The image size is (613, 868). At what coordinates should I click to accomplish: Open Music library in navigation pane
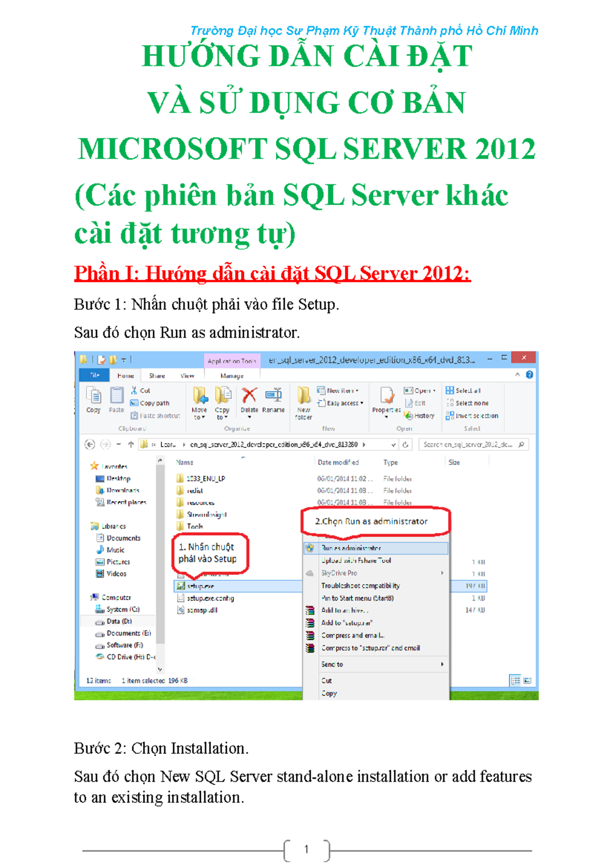pyautogui.click(x=110, y=550)
